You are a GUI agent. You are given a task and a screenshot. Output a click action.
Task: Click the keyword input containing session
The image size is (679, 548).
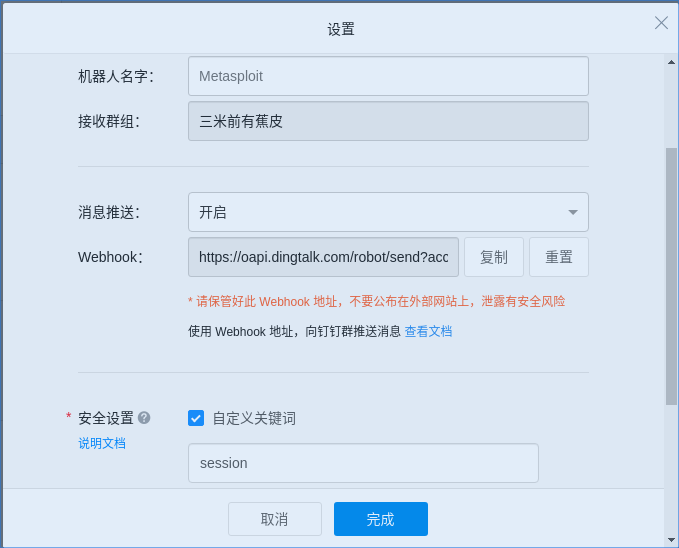click(363, 463)
